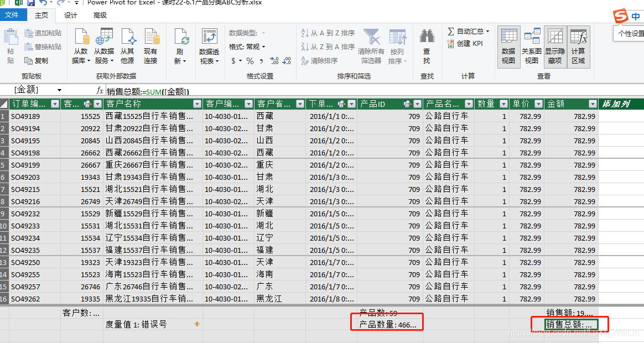
Task: Open 客户名称 column filter dropdown
Action: [x=197, y=104]
